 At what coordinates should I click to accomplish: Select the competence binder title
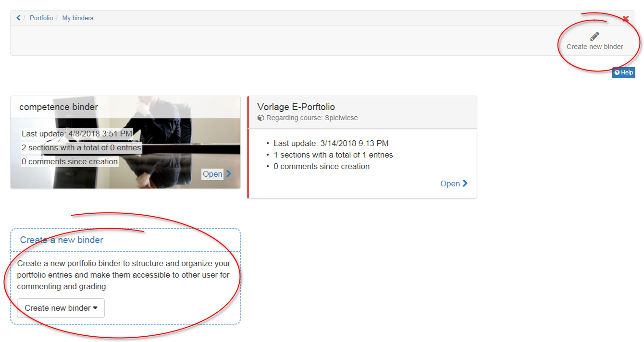pos(59,107)
